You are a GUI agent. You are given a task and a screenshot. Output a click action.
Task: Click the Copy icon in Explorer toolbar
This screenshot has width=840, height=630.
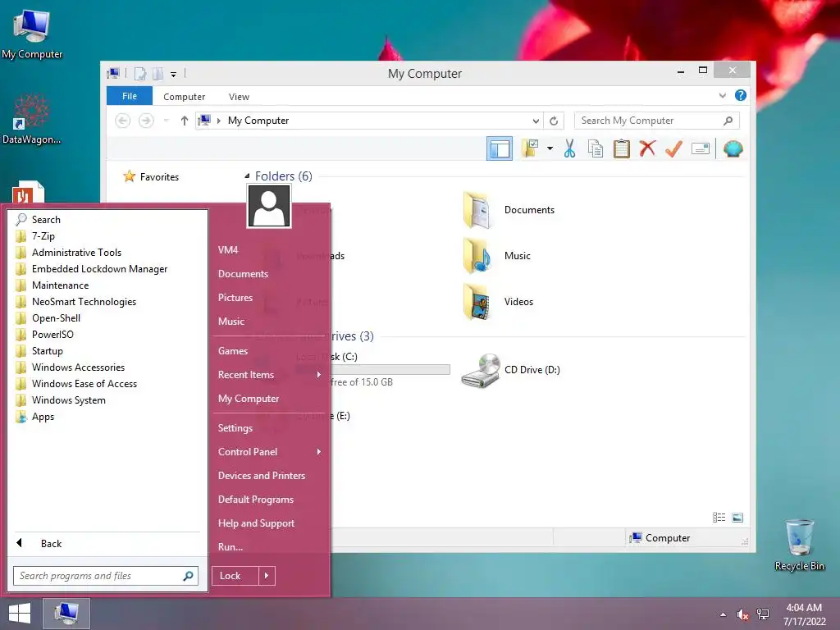tap(596, 148)
